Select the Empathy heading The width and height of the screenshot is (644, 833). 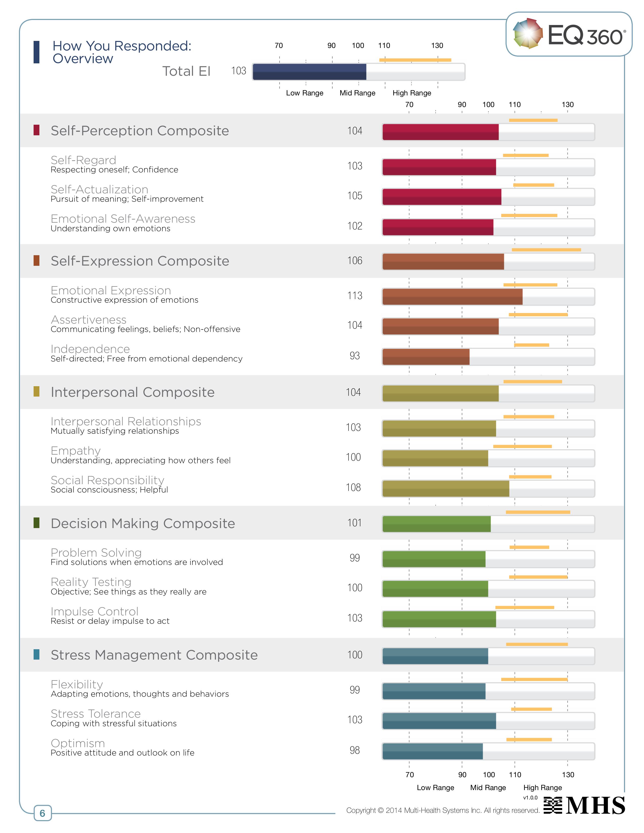pyautogui.click(x=76, y=451)
